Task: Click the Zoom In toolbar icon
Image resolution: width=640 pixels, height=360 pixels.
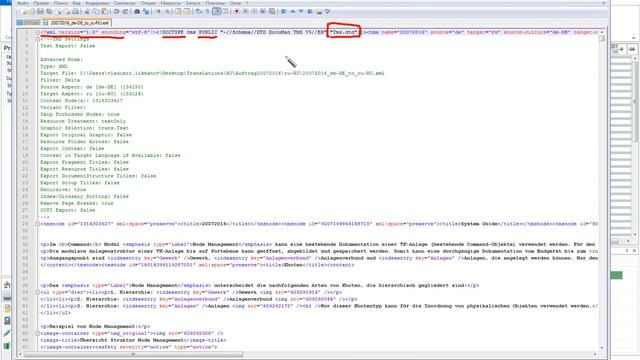Action: (158, 11)
